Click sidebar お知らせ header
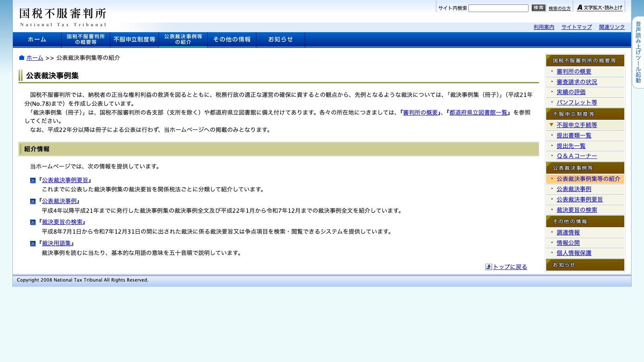Screen dimensions: 644x362 tap(585, 265)
